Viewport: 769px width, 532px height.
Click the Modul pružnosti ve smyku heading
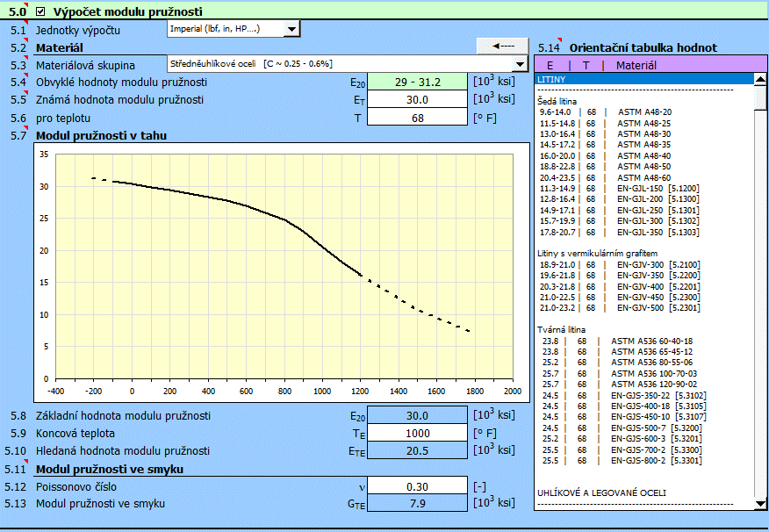[x=110, y=470]
